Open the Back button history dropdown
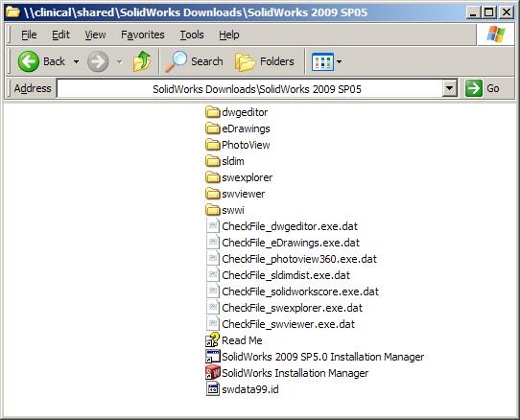This screenshot has height=420, width=520. coord(77,61)
